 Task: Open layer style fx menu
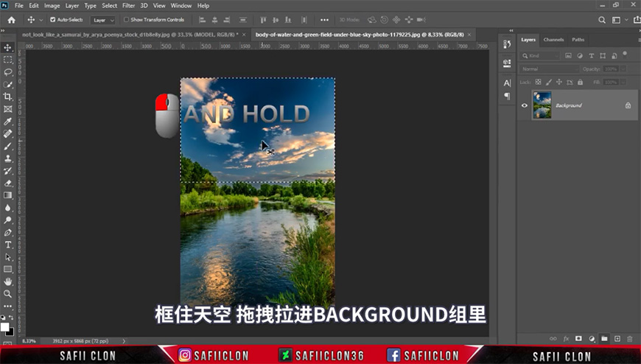click(566, 339)
